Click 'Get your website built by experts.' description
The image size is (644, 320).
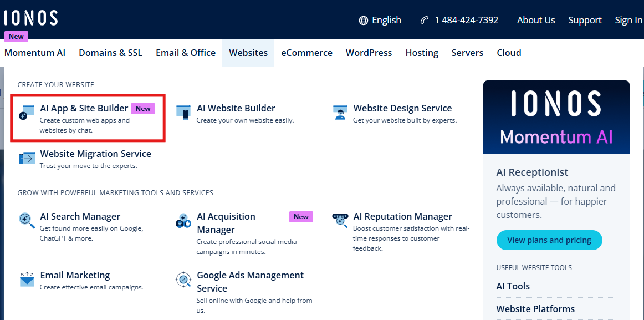point(405,121)
